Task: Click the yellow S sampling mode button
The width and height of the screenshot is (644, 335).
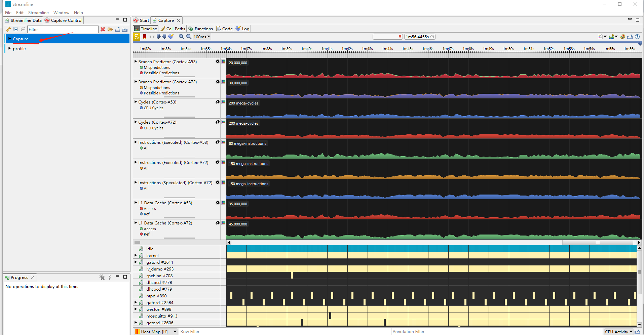Action: coord(137,37)
